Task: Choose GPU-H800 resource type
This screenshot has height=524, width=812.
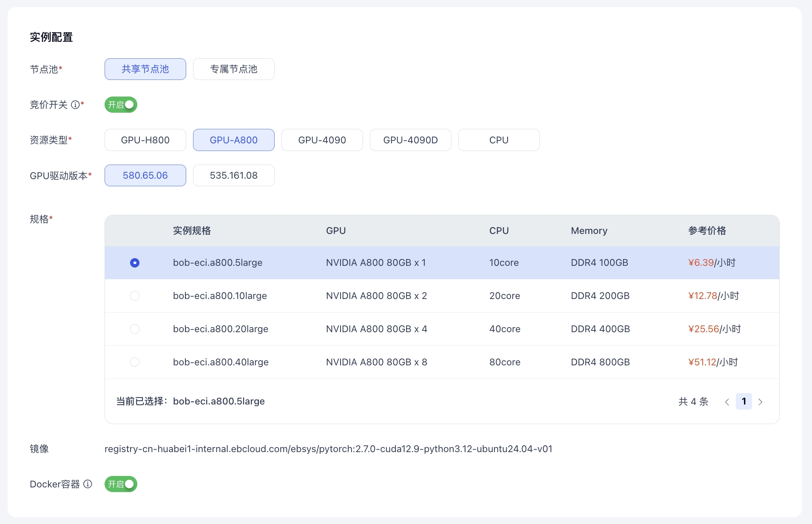Action: (x=145, y=140)
